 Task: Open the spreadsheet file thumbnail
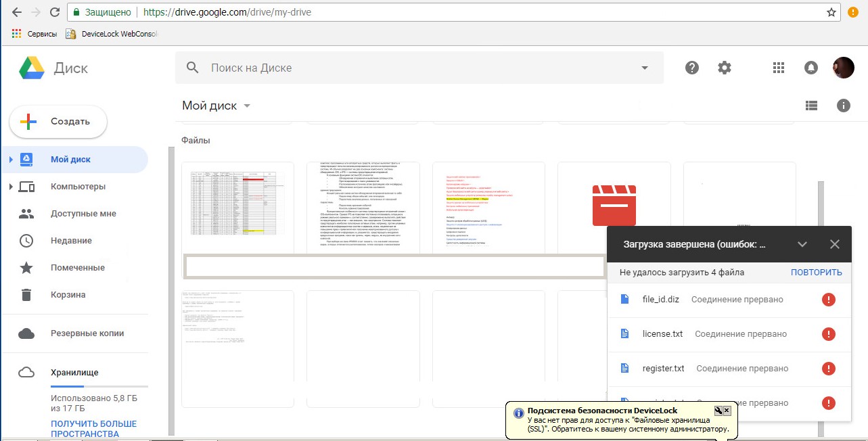click(237, 207)
